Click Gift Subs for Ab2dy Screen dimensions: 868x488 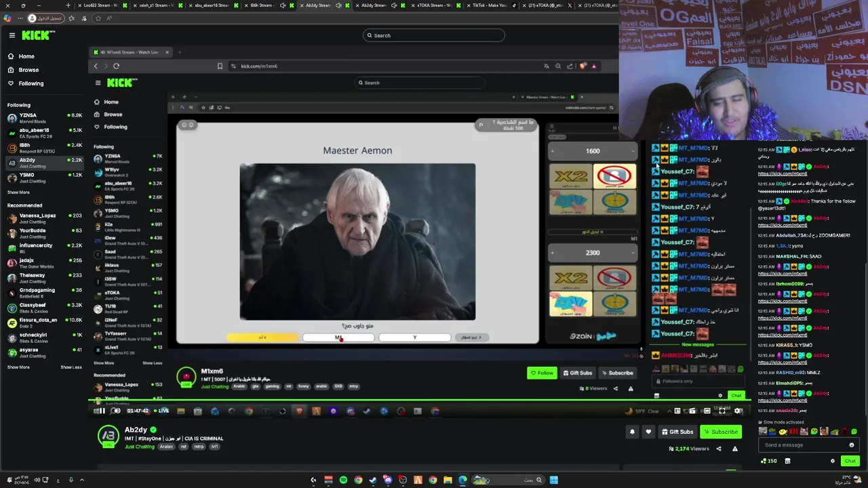[x=677, y=432]
